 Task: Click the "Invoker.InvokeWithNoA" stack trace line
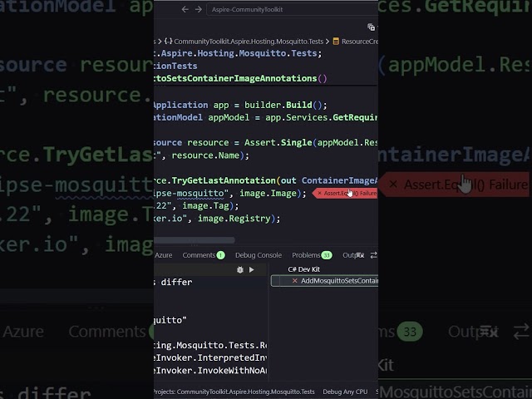[210, 371]
